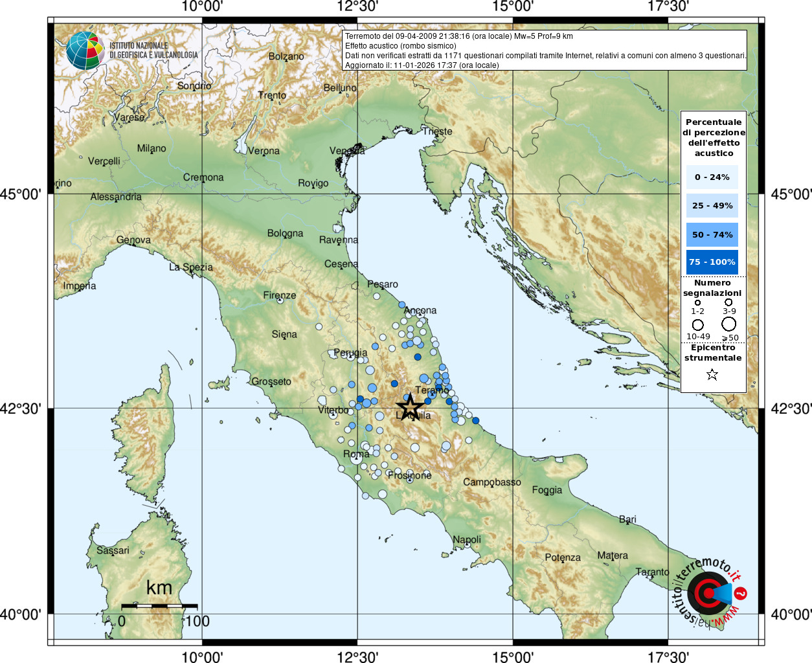Click the Ancona city label
This screenshot has height=663, width=812.
[x=420, y=310]
